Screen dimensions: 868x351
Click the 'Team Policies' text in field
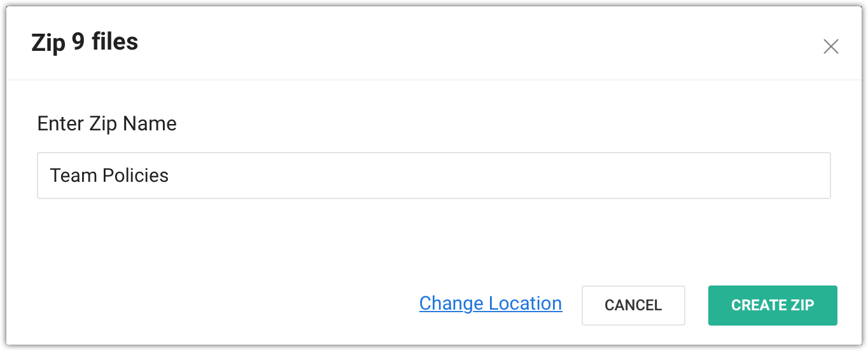(x=109, y=175)
